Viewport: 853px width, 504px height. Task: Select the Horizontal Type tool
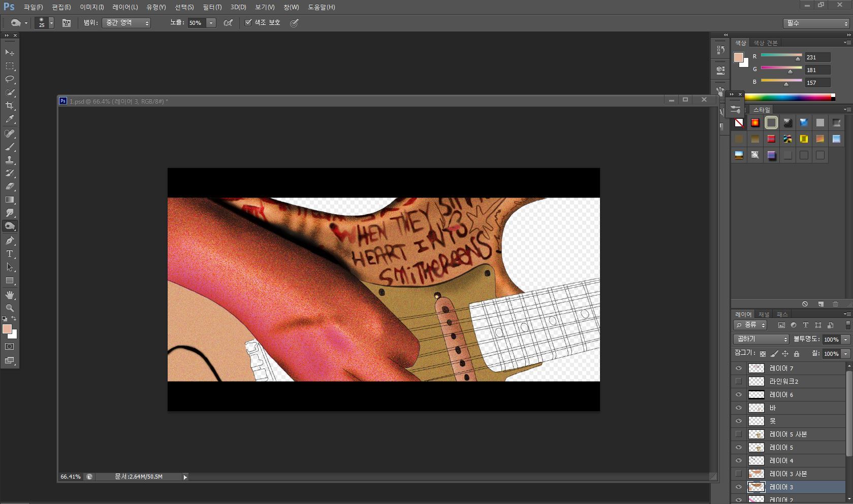pyautogui.click(x=10, y=254)
